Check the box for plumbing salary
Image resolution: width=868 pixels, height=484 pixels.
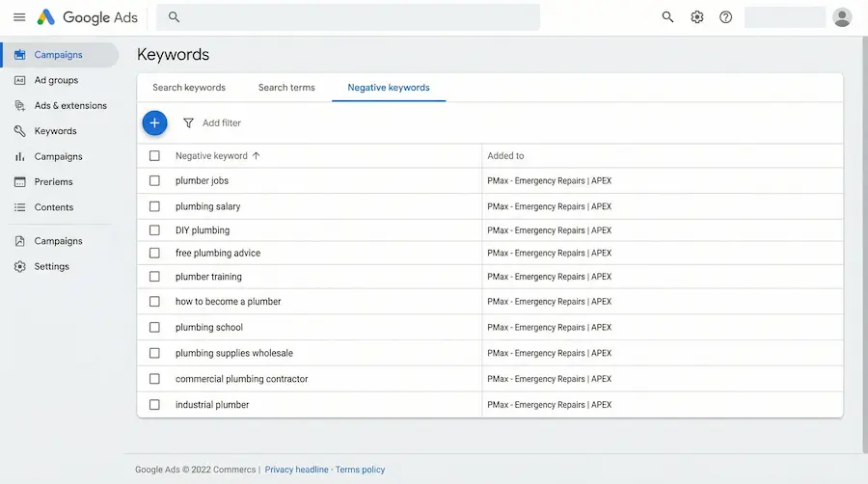point(154,206)
